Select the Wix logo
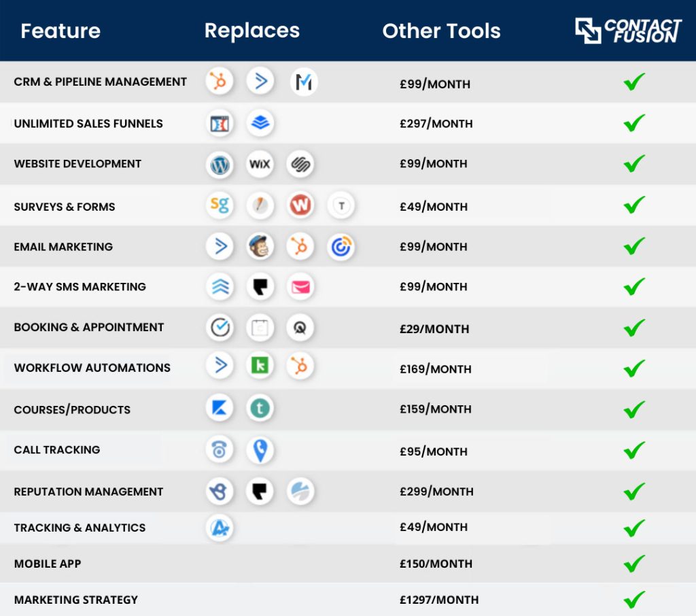This screenshot has width=696, height=616. click(260, 165)
